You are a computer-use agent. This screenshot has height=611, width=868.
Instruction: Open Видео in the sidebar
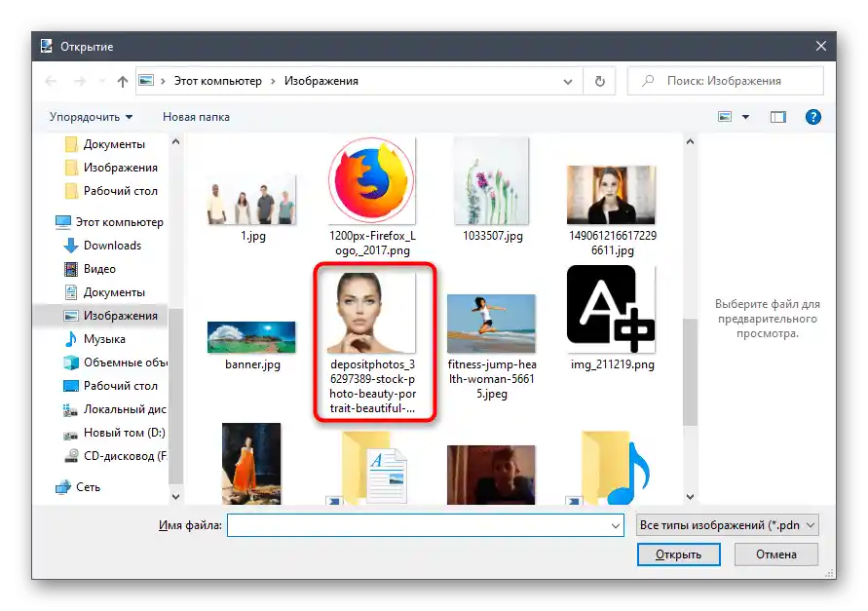pos(91,269)
